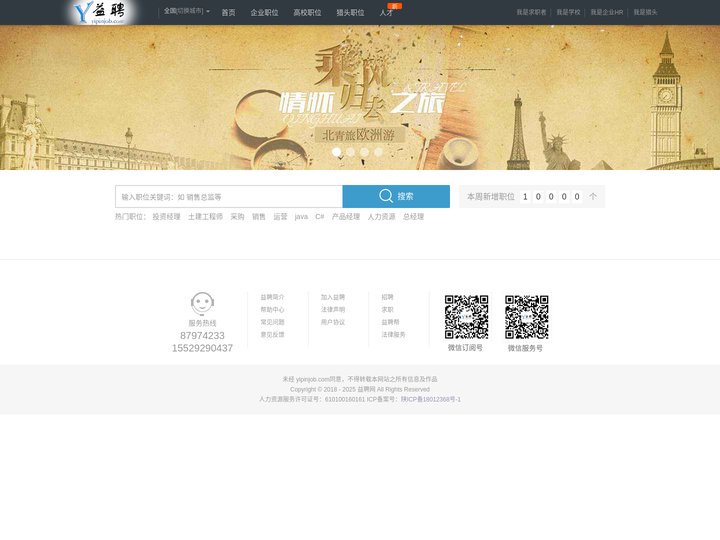
Task: Click the 益聘 yipinjob logo
Action: pyautogui.click(x=101, y=12)
